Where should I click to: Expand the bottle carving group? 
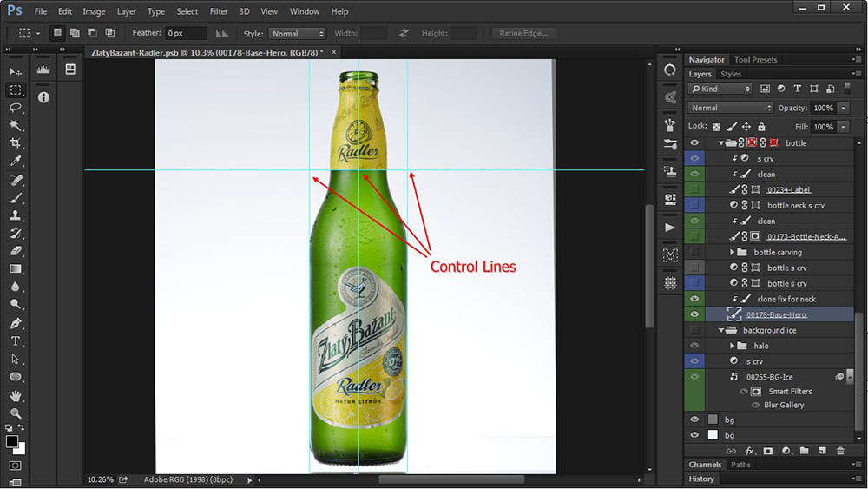pyautogui.click(x=732, y=252)
